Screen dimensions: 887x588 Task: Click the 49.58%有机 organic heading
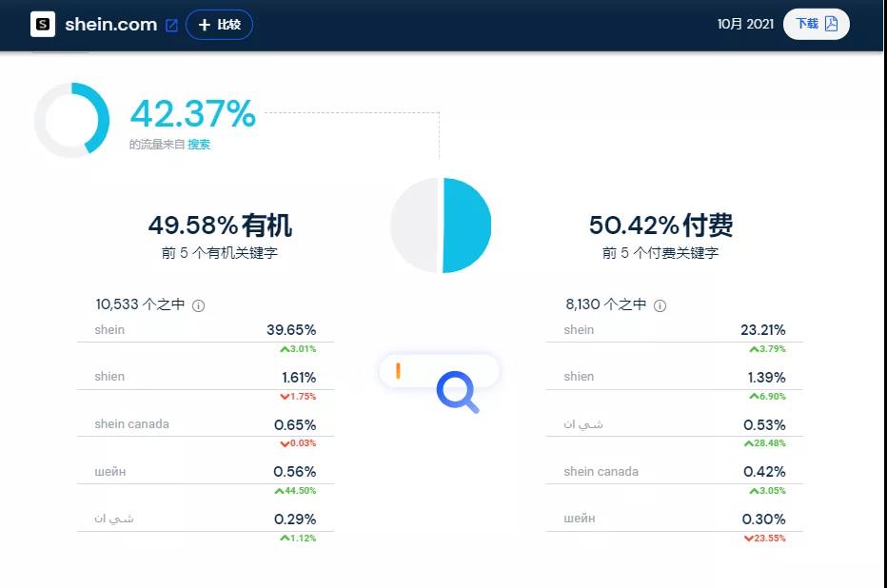(220, 225)
